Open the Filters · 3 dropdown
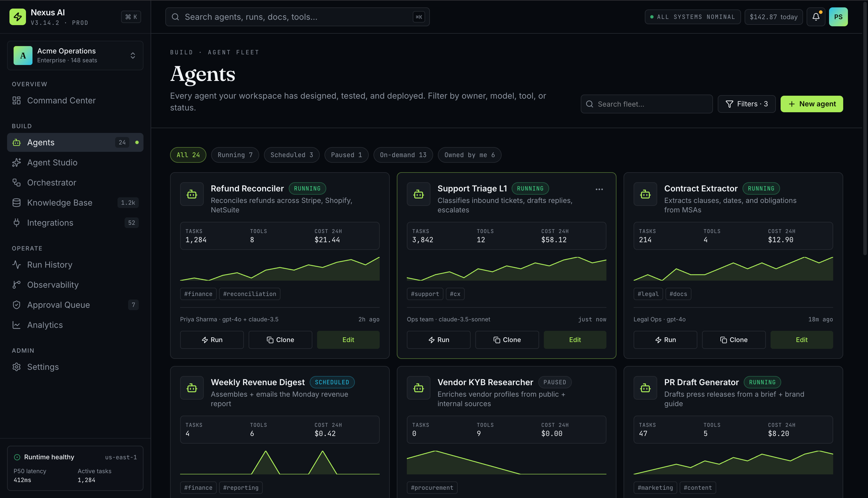 746,104
